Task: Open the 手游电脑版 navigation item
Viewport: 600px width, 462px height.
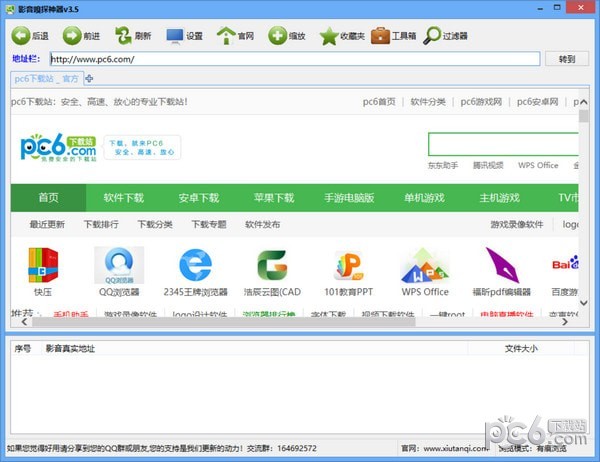Action: point(349,198)
